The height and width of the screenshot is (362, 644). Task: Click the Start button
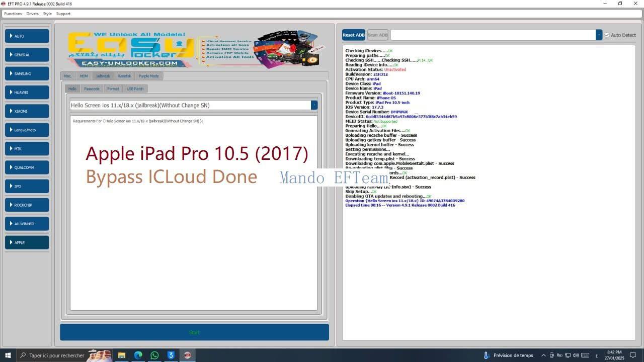194,332
